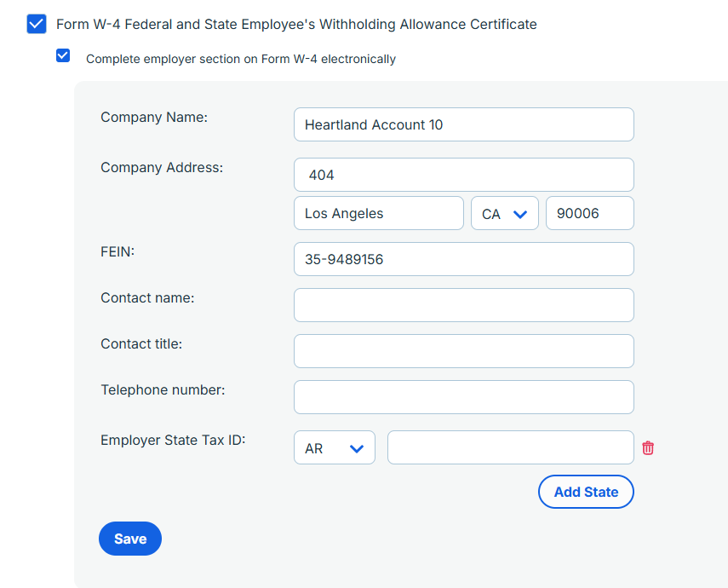Uncheck Form W-4 Federal and State certificate

(37, 24)
